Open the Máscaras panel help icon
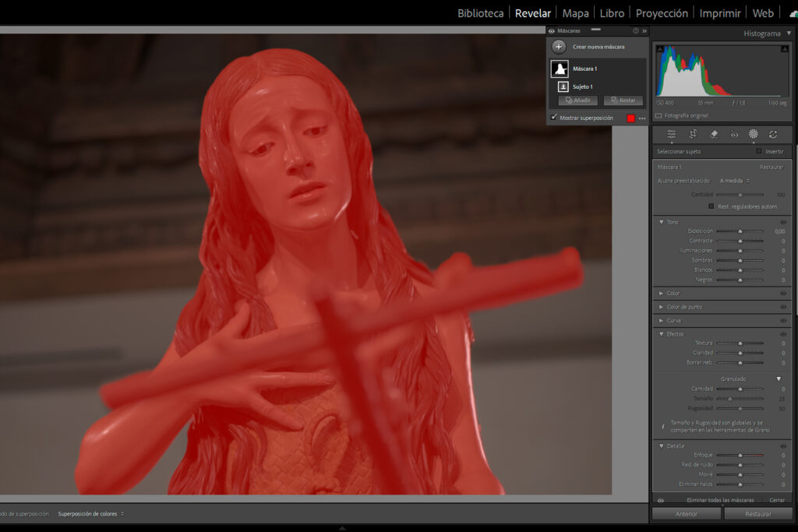Viewport: 798px width, 532px height. 636,31
